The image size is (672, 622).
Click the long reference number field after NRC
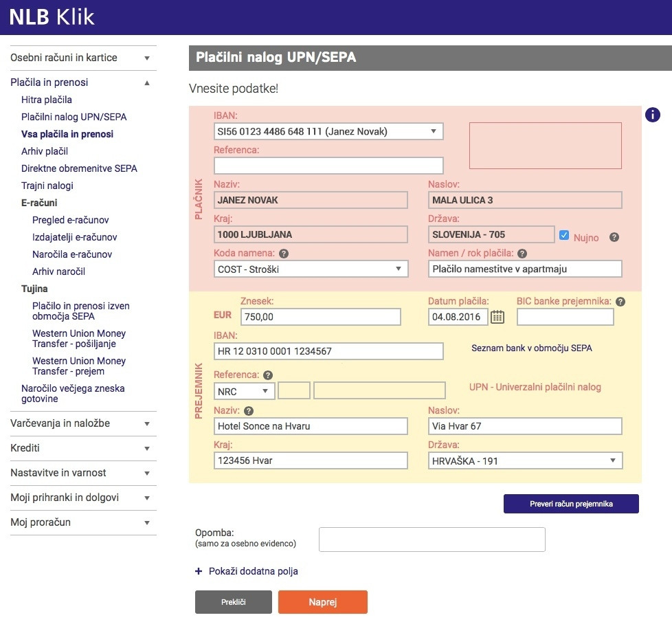tap(379, 391)
